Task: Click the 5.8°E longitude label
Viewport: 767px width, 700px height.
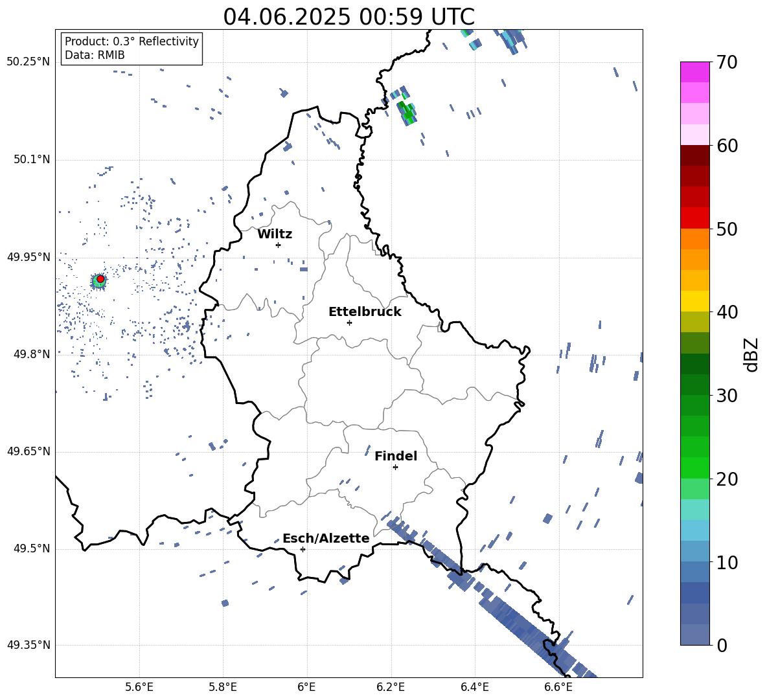Action: [x=223, y=687]
